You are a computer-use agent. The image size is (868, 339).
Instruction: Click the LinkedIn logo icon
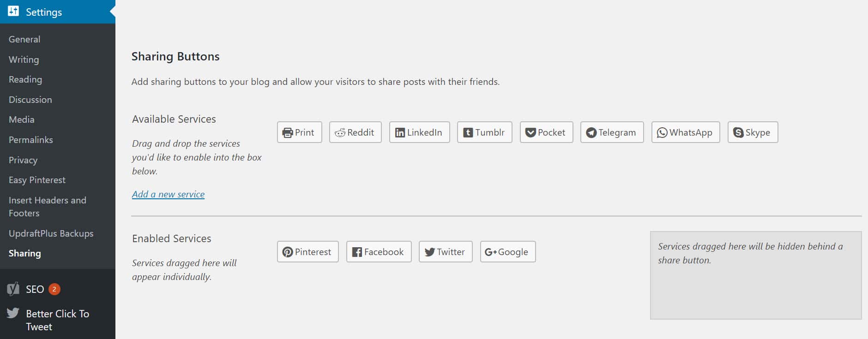pyautogui.click(x=400, y=133)
